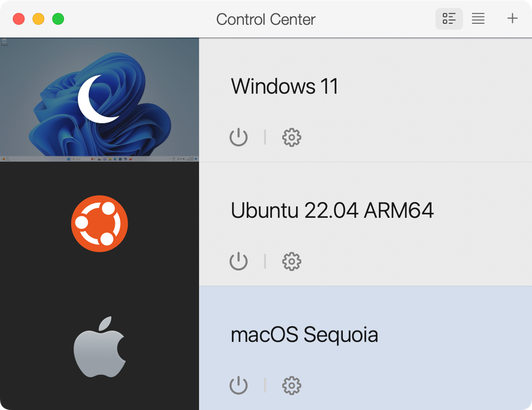Select the Windows 11 VM row
Screen dimensions: 532x410
(366, 98)
